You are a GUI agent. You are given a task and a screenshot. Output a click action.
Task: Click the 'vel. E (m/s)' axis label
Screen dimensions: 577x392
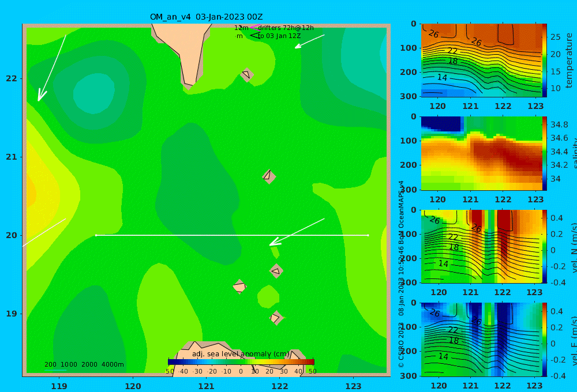[x=574, y=341]
